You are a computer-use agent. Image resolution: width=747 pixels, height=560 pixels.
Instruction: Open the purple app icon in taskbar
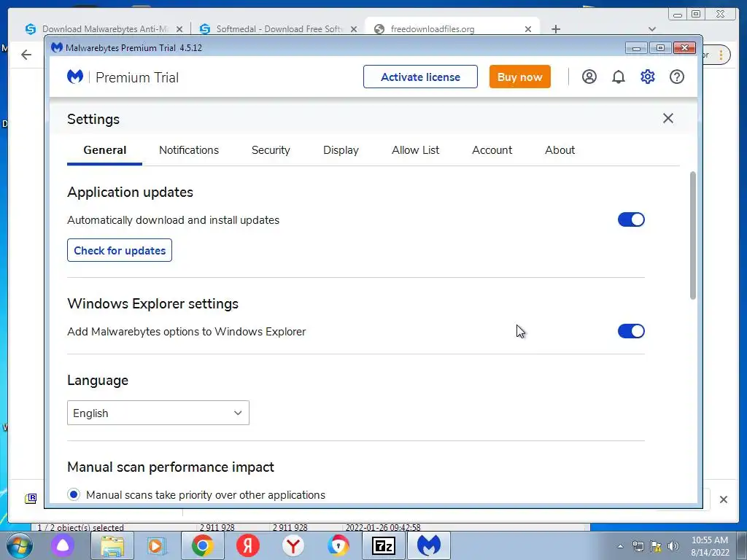coord(63,545)
